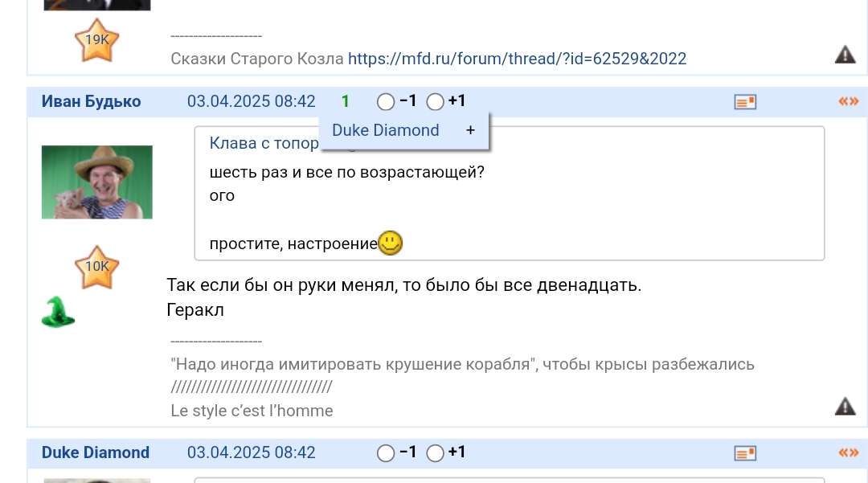Click the quoted author name Клава с топор
Screen dimensions: 868x483
(x=264, y=143)
